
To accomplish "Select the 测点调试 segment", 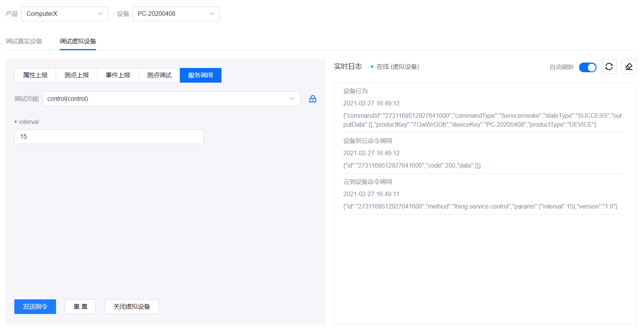I will (159, 75).
